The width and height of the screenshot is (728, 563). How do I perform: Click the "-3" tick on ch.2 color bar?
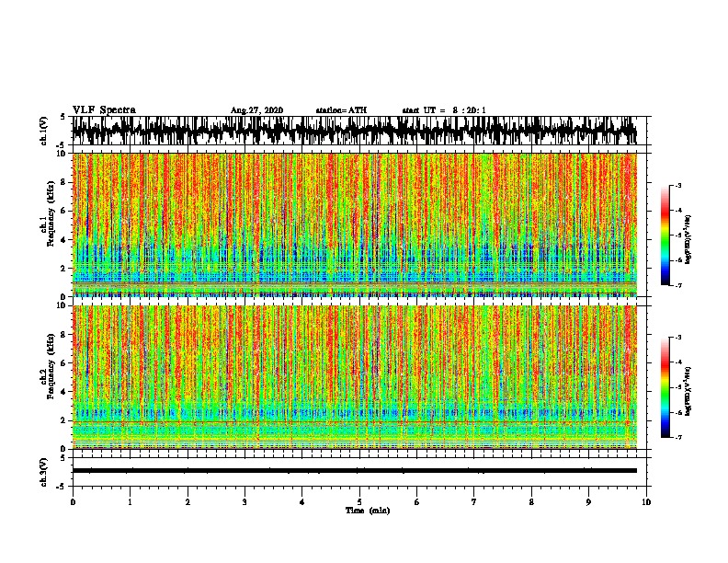pos(678,338)
